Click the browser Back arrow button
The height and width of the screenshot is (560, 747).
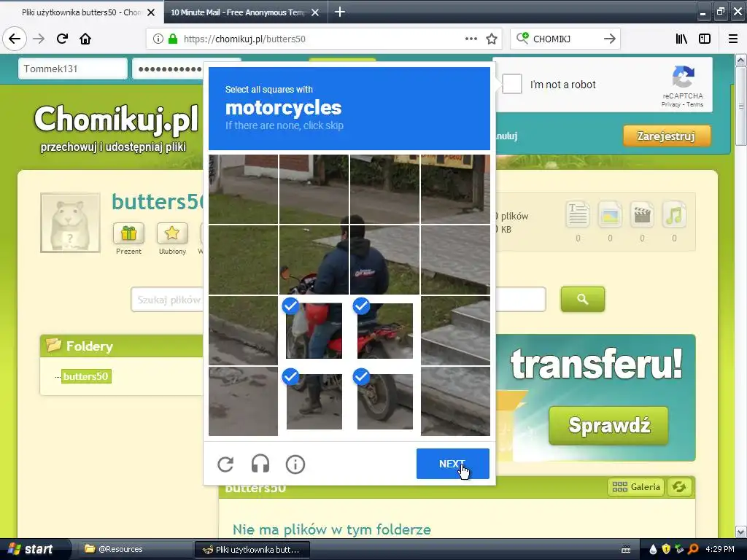(15, 39)
